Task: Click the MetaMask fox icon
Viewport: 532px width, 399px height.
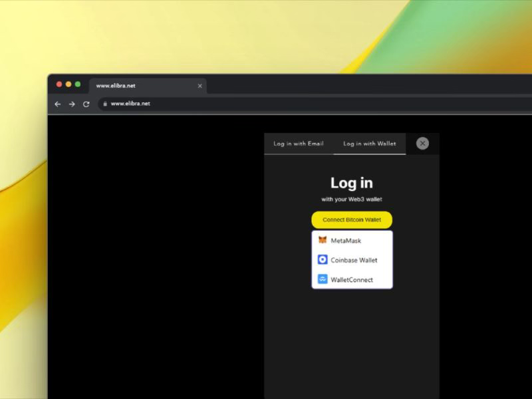Action: coord(323,240)
